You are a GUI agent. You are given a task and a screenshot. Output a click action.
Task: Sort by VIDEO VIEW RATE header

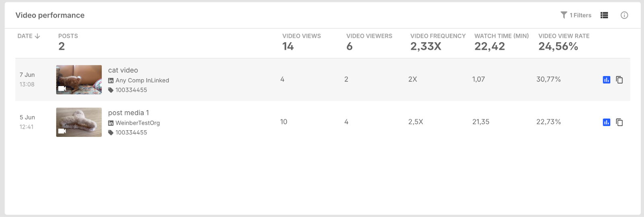point(564,36)
